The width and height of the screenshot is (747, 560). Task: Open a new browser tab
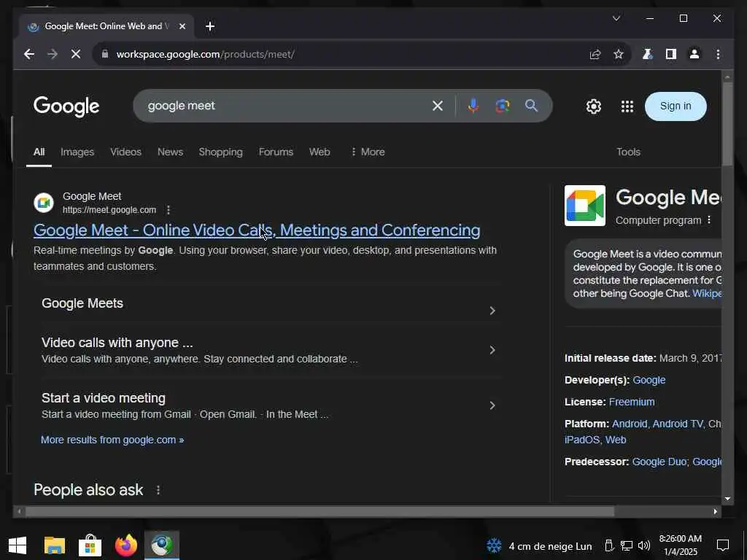(x=210, y=26)
